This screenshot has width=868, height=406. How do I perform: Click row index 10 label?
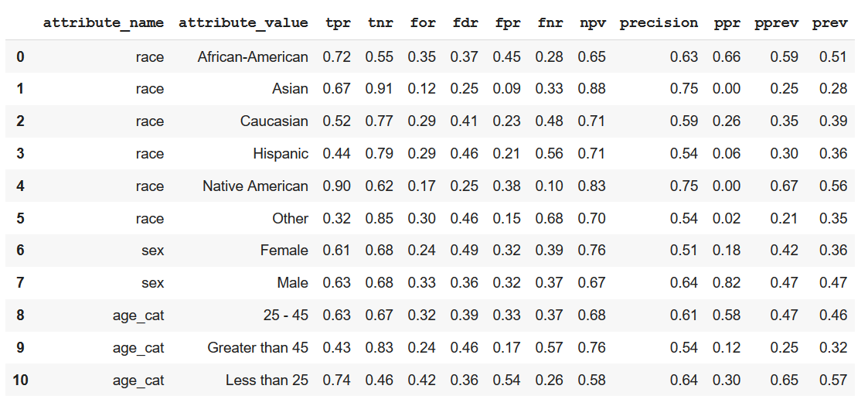pos(20,380)
